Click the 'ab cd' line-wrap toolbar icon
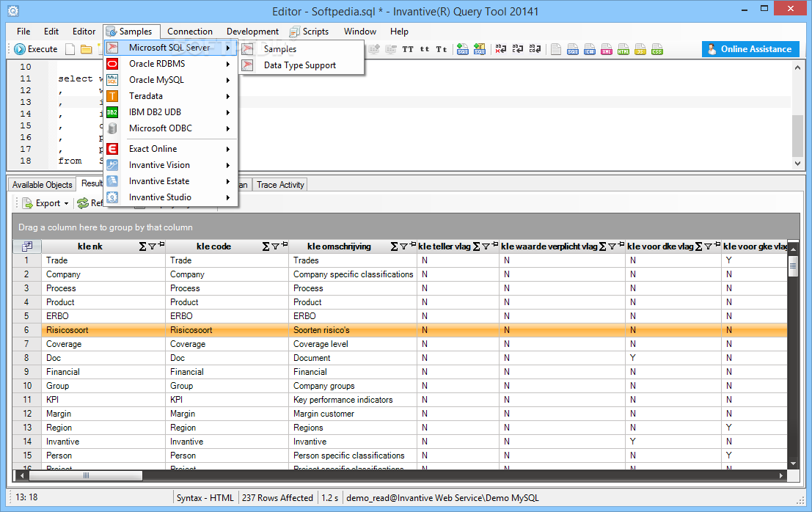Image resolution: width=812 pixels, height=512 pixels. point(535,49)
